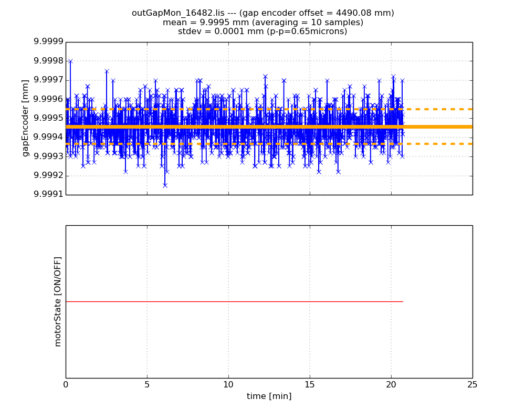Click the stdev = 0.0001 mm title line
The image size is (525, 420).
(262, 31)
